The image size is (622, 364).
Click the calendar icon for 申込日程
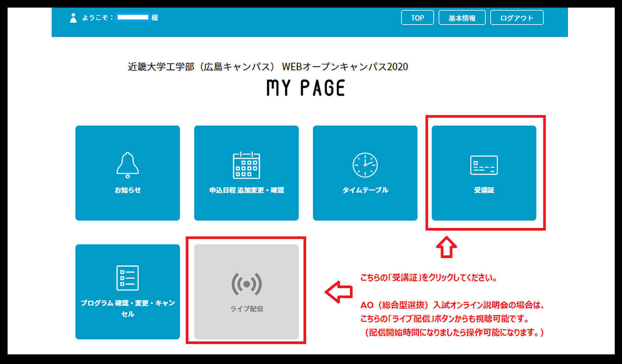tap(246, 165)
